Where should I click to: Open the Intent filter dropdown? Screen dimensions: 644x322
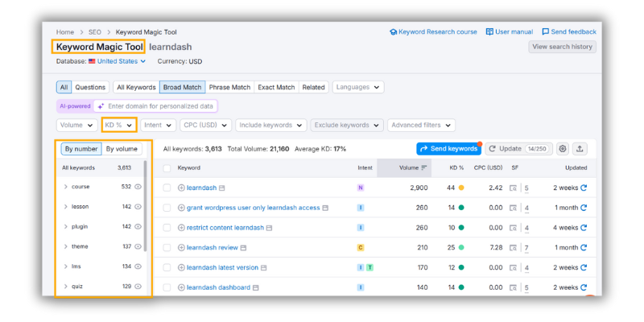158,126
